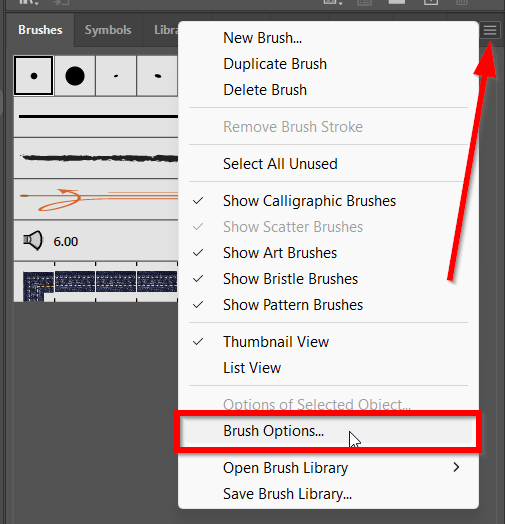The height and width of the screenshot is (524, 505).
Task: Toggle Show Calligraphic Brushes
Action: (x=328, y=201)
